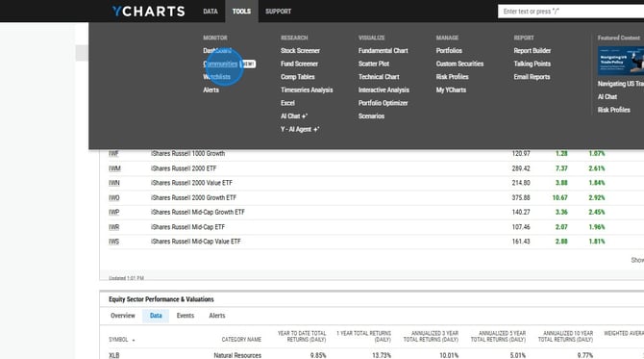
Task: Open Y - AI Agent
Action: pyautogui.click(x=300, y=130)
